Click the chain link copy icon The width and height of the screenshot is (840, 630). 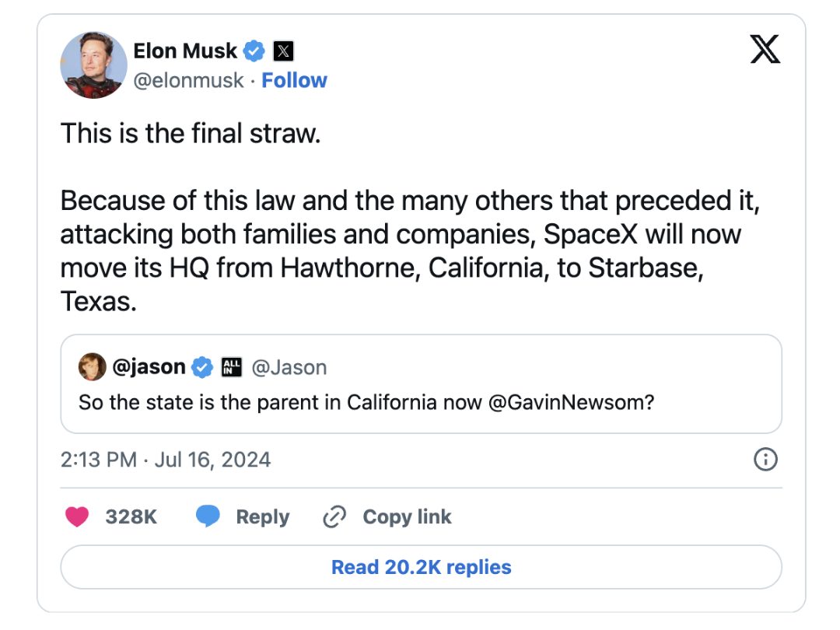point(334,517)
